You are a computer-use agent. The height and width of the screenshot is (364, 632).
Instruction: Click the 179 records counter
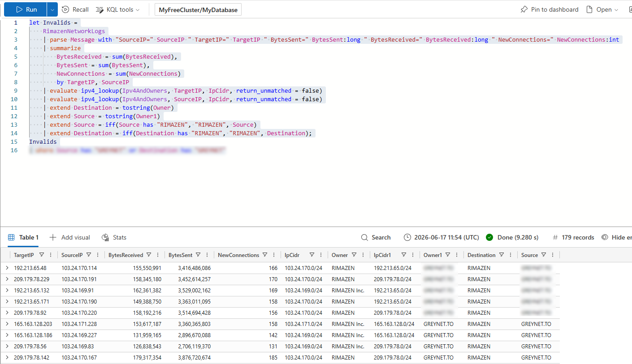point(574,237)
